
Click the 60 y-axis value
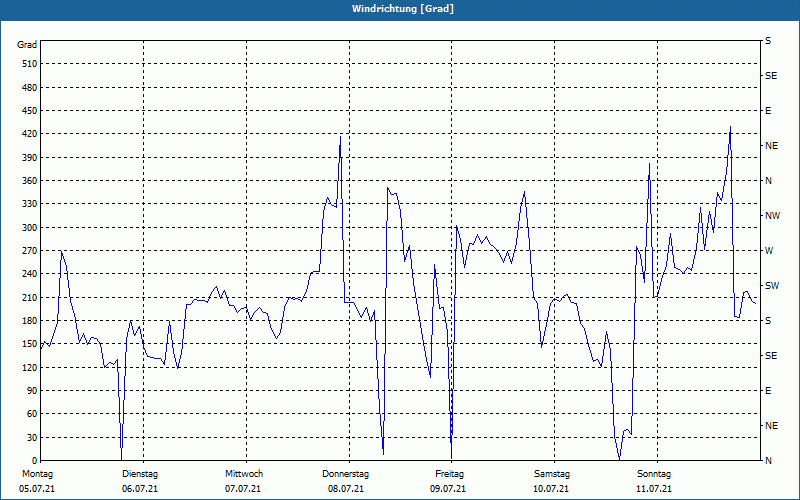pyautogui.click(x=32, y=414)
